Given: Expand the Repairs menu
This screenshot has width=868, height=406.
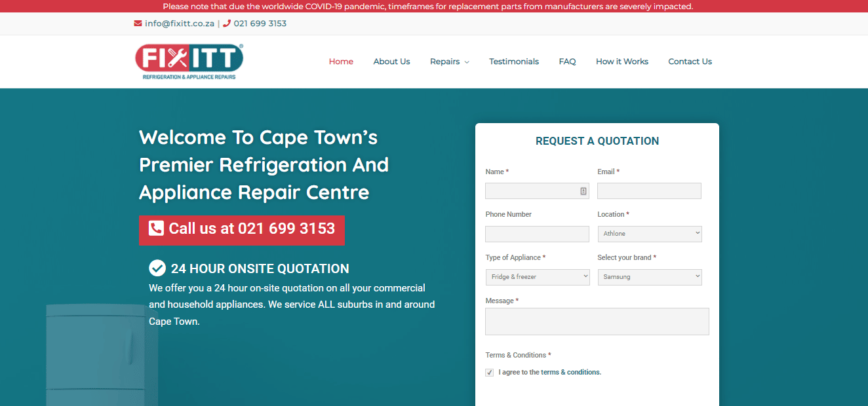Looking at the screenshot, I should (450, 62).
